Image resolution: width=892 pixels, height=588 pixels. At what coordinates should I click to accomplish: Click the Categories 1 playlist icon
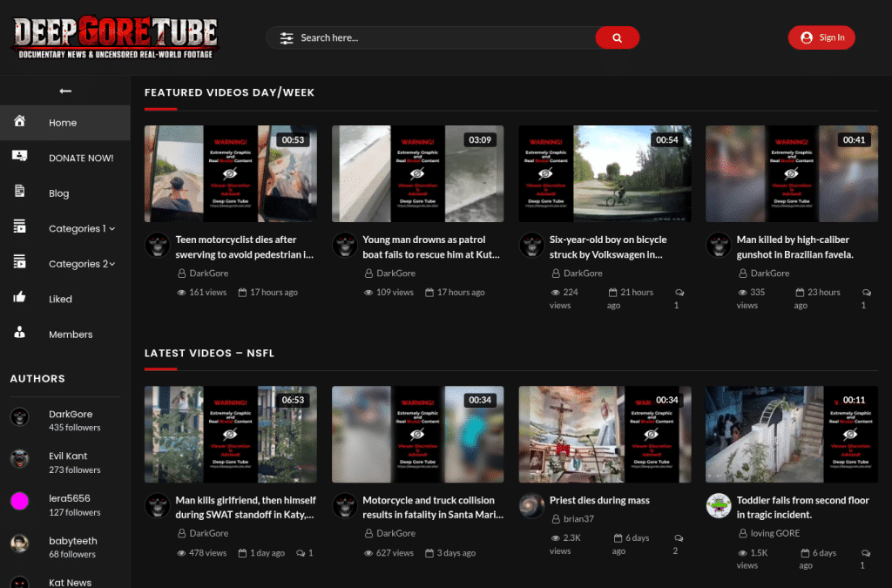(x=19, y=226)
